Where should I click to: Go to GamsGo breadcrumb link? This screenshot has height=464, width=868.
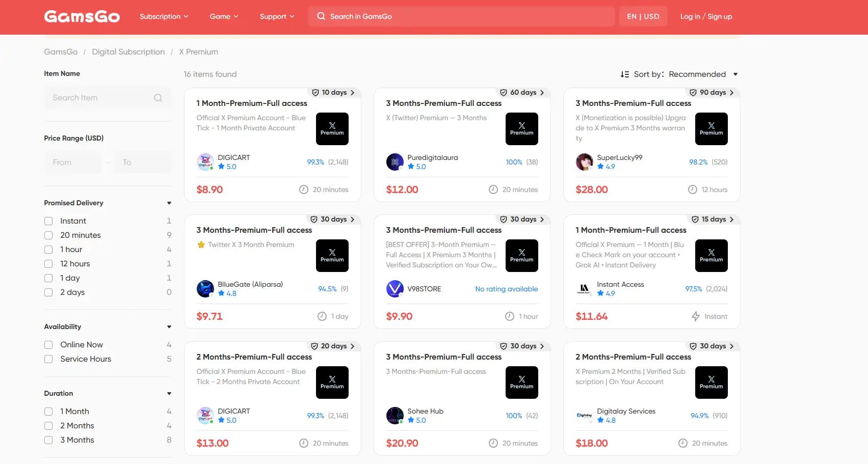click(x=61, y=52)
